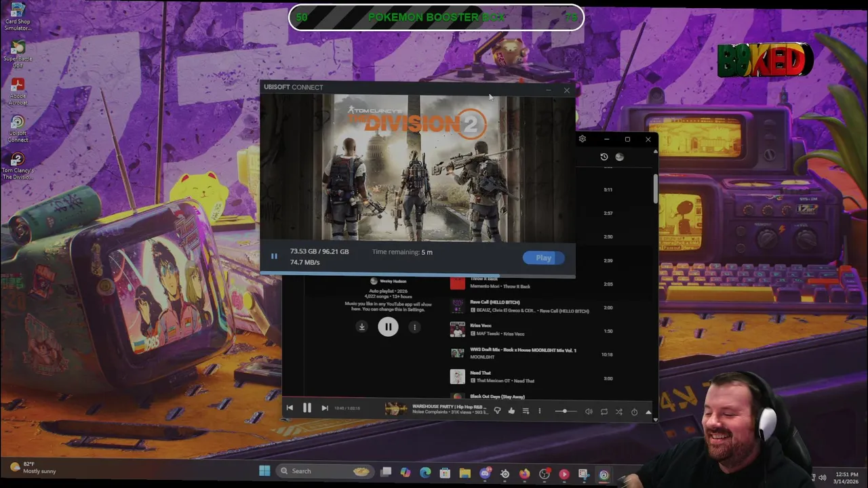Pause the Division 2 download in Ubisoft Connect

coord(274,256)
